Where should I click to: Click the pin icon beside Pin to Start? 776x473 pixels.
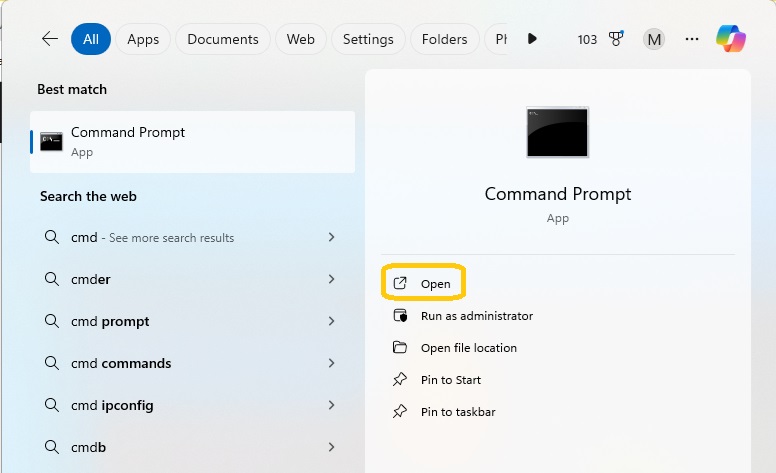click(x=400, y=379)
